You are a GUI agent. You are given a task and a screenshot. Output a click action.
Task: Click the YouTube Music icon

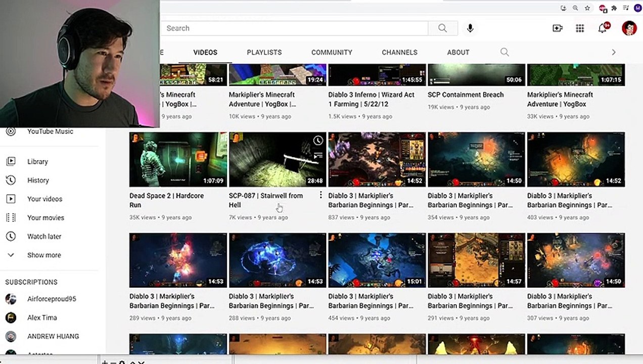point(11,131)
